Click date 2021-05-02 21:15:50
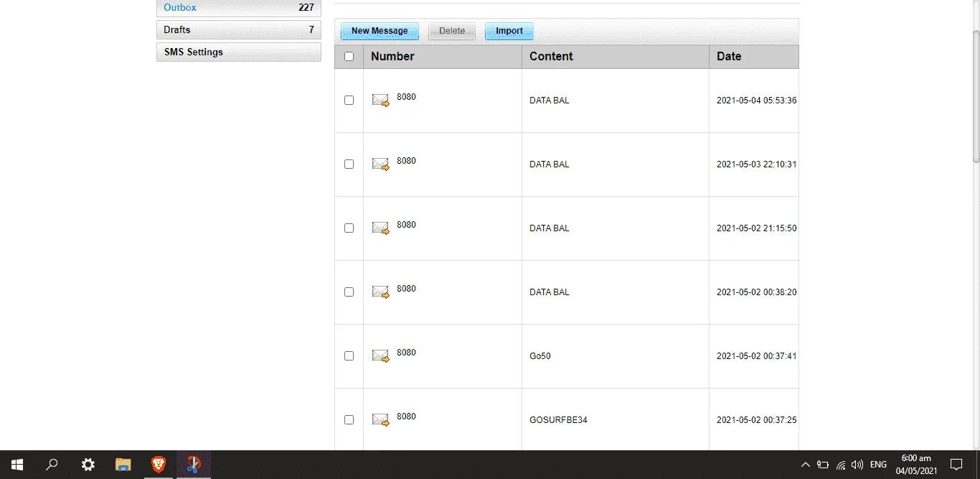Viewport: 980px width, 479px height. click(x=757, y=228)
